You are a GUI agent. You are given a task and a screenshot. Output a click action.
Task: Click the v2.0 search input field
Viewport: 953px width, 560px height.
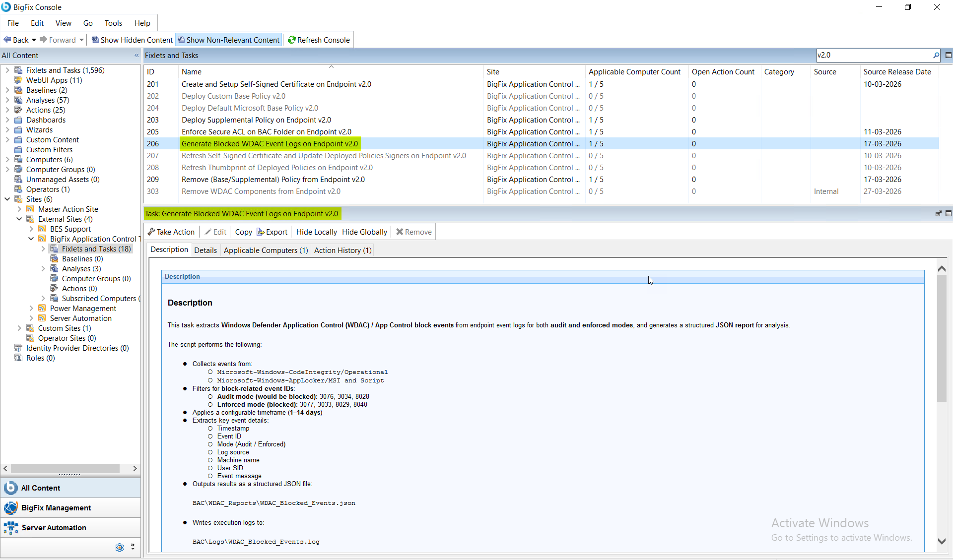(874, 55)
